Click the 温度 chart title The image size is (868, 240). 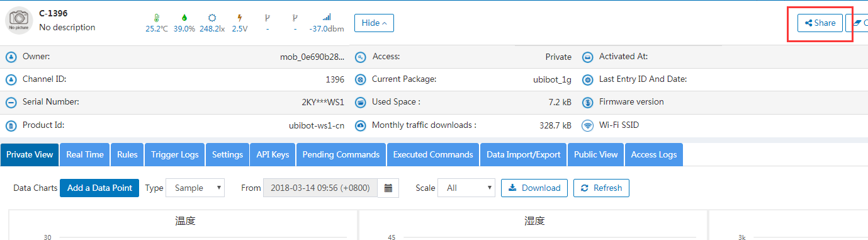coord(185,221)
